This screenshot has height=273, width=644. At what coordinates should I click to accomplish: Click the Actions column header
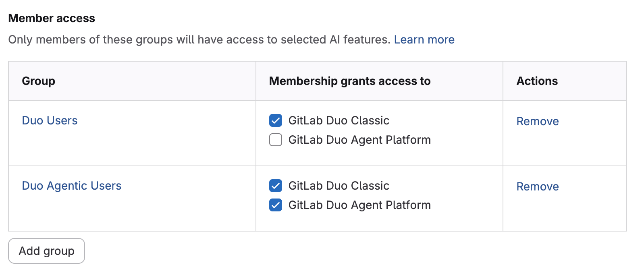537,81
